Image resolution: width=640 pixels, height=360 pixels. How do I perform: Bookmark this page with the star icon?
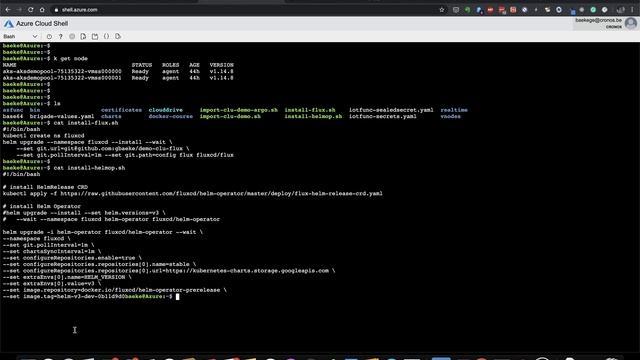coord(442,9)
